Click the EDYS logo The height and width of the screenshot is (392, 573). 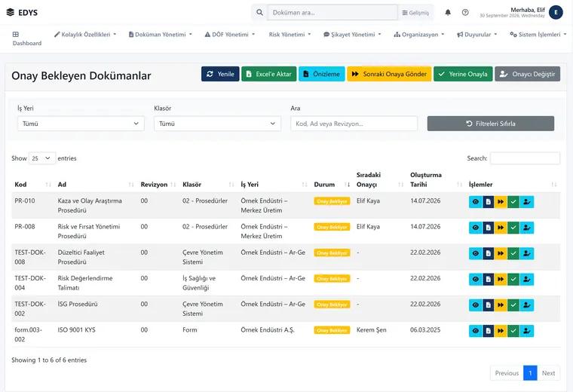coord(22,12)
